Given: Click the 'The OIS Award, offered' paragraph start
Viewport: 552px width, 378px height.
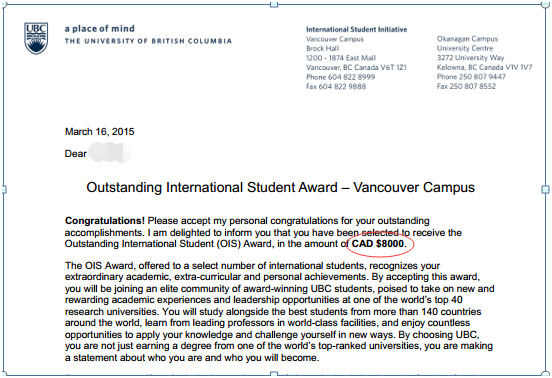Looking at the screenshot, I should click(x=106, y=266).
